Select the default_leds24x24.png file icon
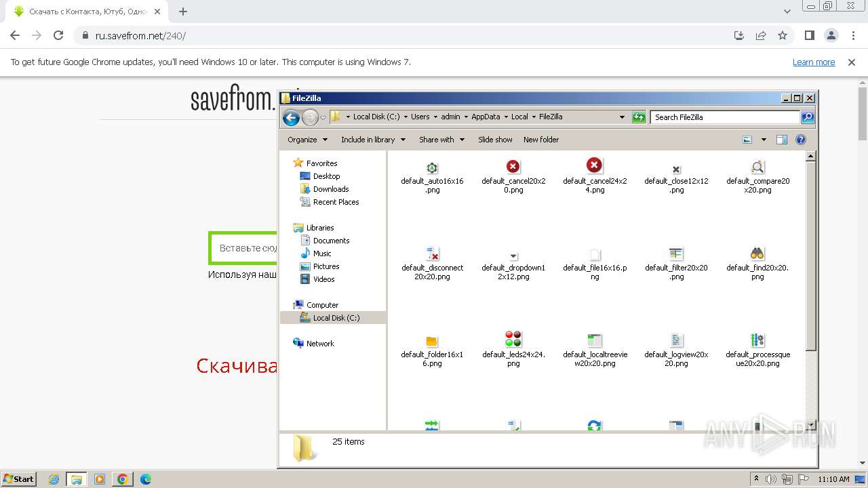868x488 pixels. 513,339
